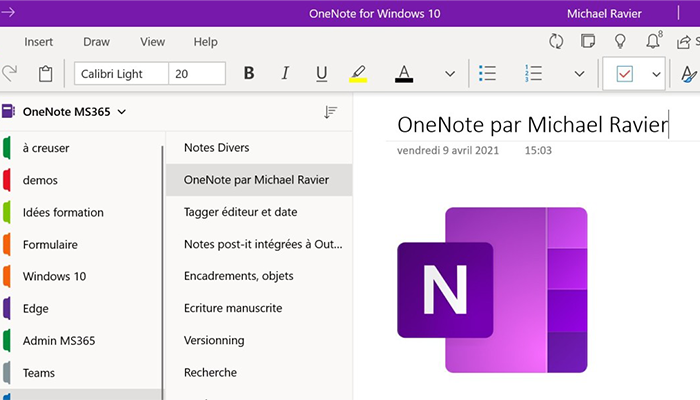700x400 pixels.
Task: Click the page title text field
Action: pos(533,125)
